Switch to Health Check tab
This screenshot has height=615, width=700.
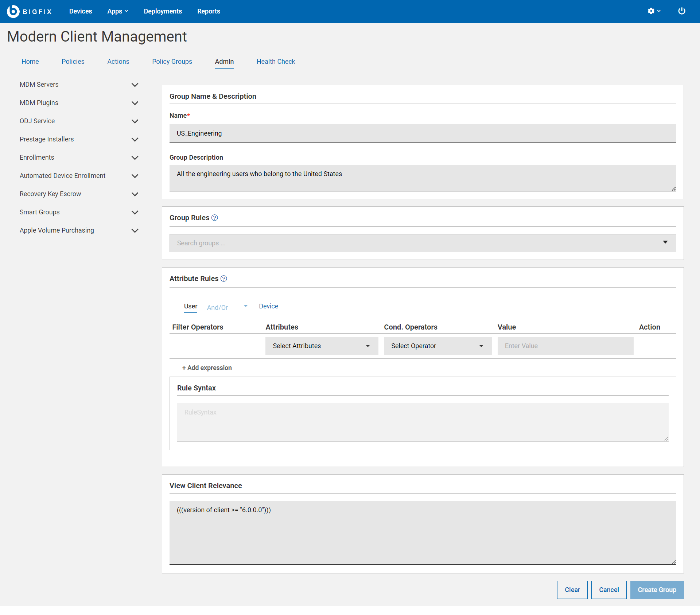click(x=276, y=62)
